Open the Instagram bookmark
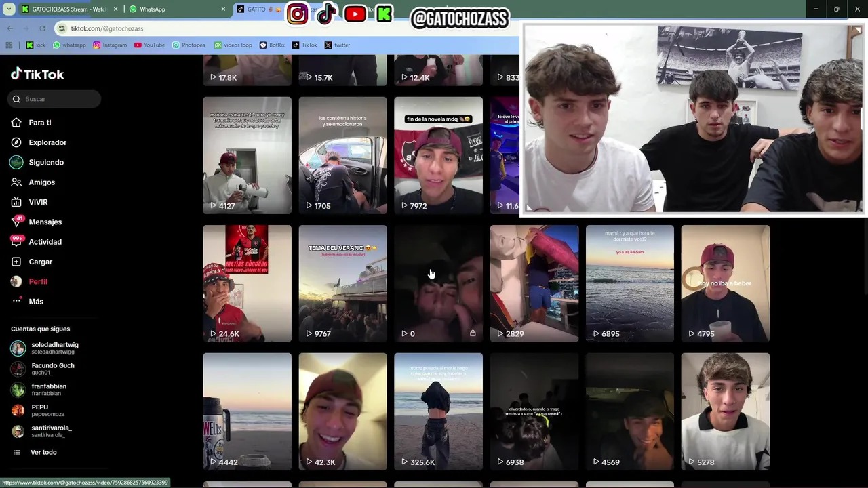This screenshot has width=868, height=488. pyautogui.click(x=110, y=45)
